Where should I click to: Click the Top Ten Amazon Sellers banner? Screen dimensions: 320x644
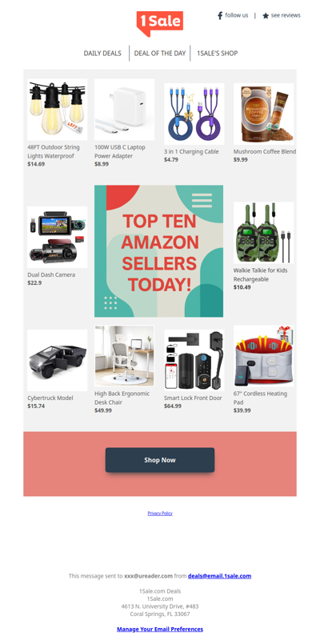(x=159, y=251)
